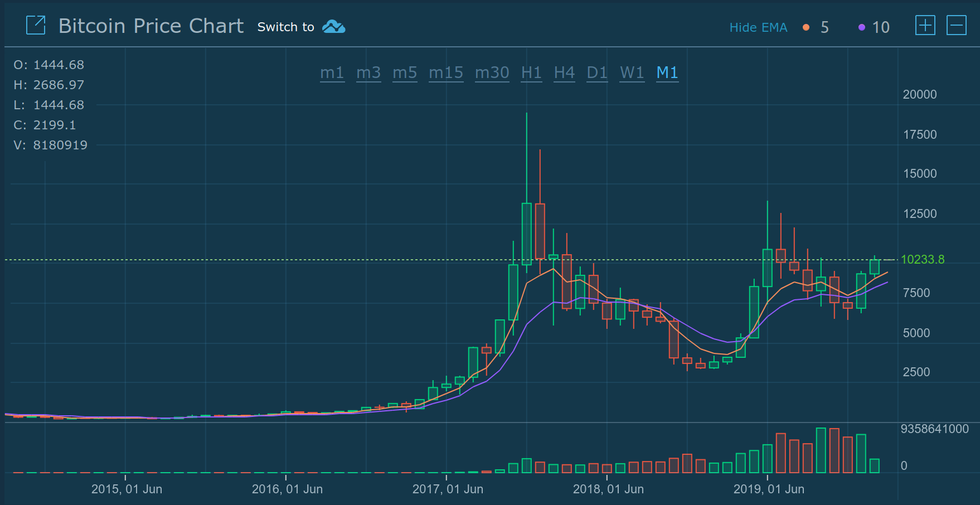Select the m30 timeframe

[x=492, y=72]
